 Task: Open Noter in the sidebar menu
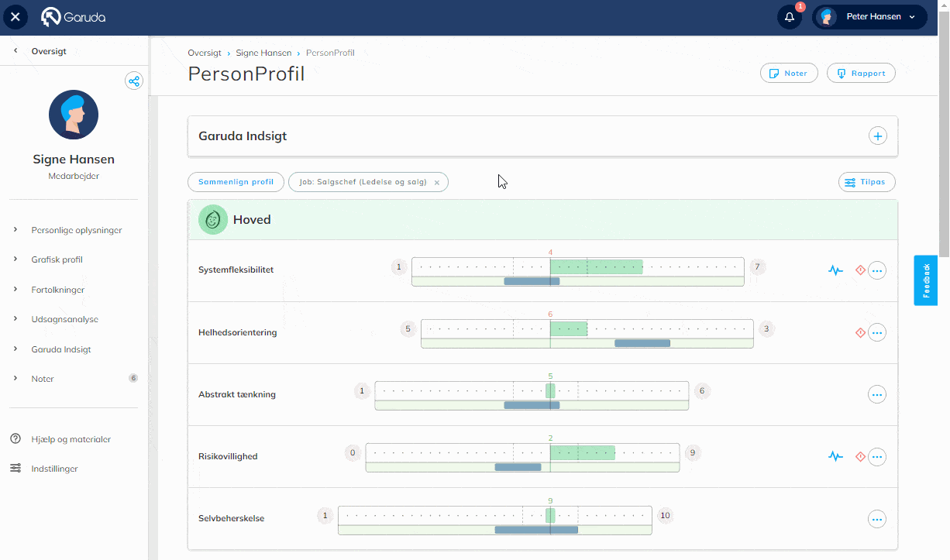[43, 379]
